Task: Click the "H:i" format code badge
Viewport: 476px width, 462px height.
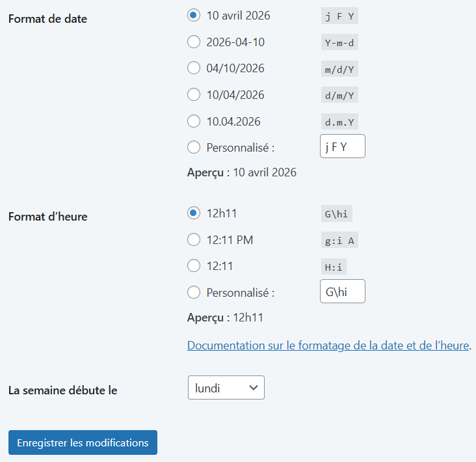Action: click(x=335, y=267)
